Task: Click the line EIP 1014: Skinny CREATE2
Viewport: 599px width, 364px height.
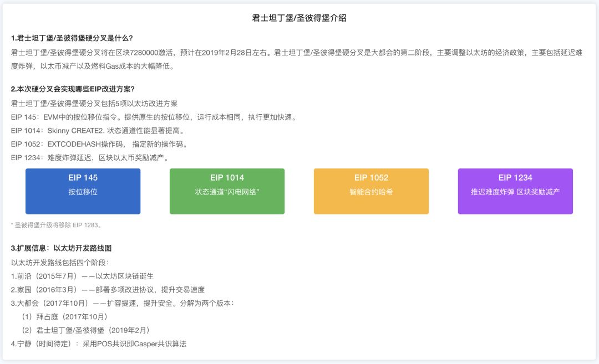Action: coord(98,131)
